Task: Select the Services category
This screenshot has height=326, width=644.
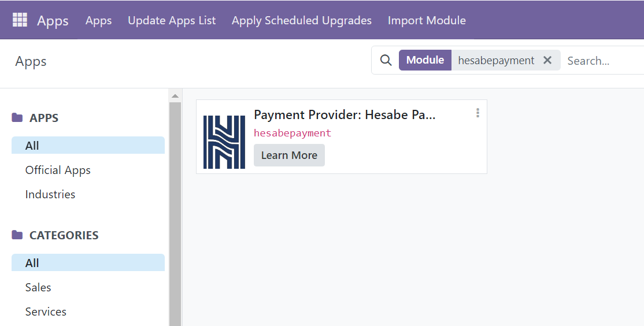Action: (x=46, y=312)
